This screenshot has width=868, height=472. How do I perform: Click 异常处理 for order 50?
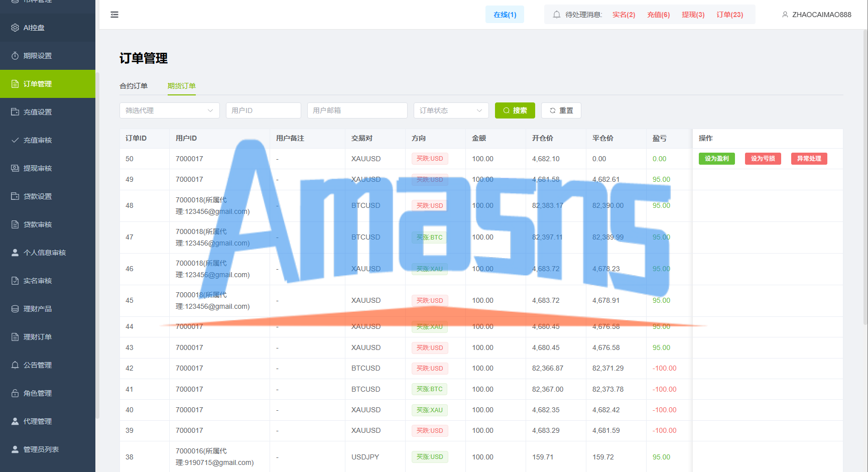click(x=809, y=159)
